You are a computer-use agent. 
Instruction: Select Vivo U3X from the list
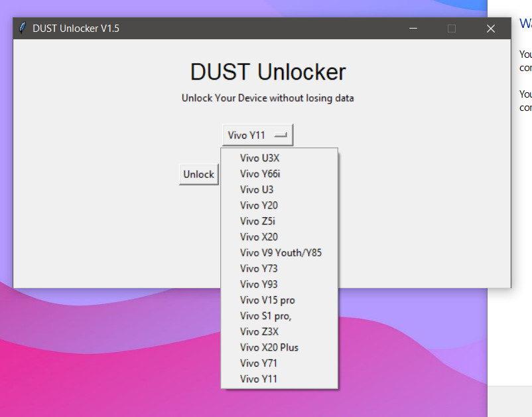point(279,158)
